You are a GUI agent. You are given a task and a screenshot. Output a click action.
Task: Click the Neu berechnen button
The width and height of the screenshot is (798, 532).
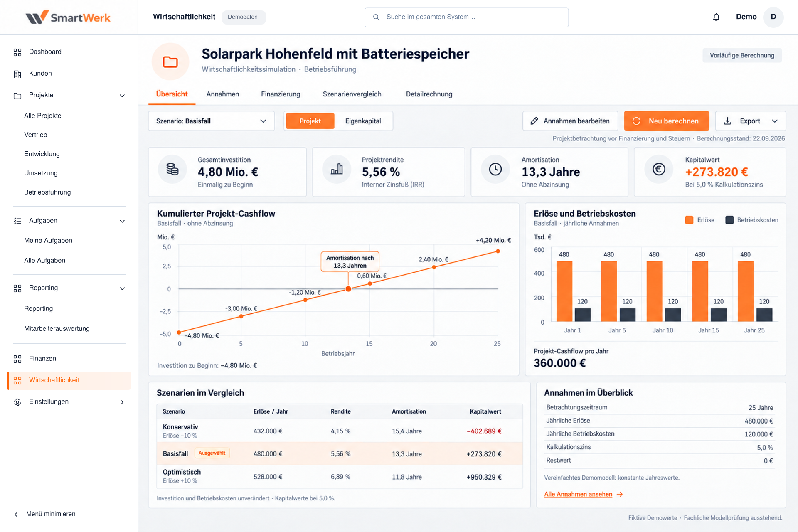(667, 121)
